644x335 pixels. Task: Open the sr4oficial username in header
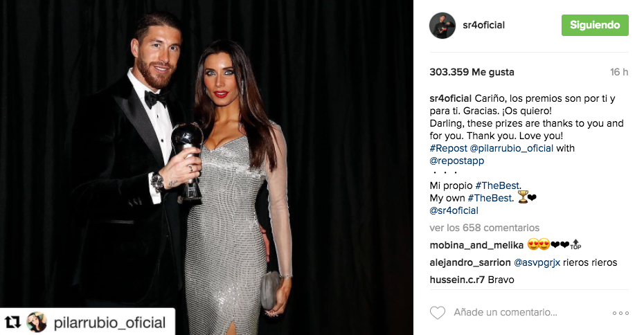(x=483, y=25)
